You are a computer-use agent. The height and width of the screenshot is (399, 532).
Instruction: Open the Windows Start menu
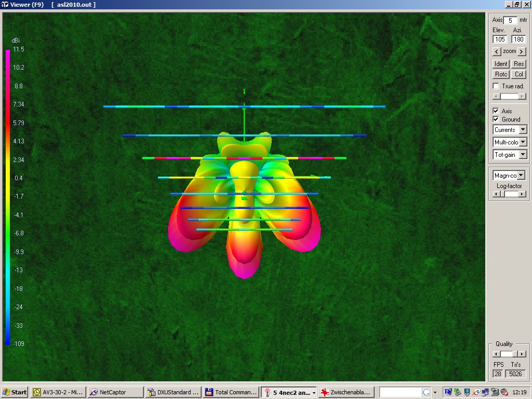tap(14, 392)
